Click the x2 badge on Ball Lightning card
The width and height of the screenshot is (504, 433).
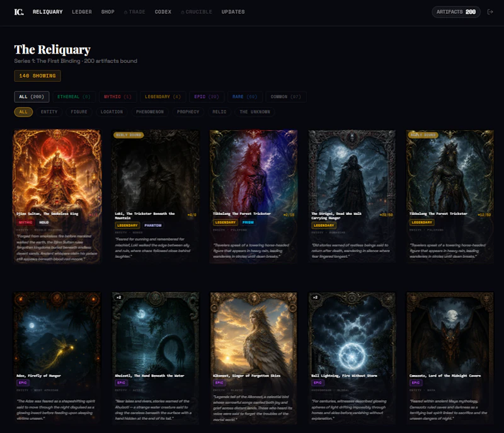tap(316, 297)
